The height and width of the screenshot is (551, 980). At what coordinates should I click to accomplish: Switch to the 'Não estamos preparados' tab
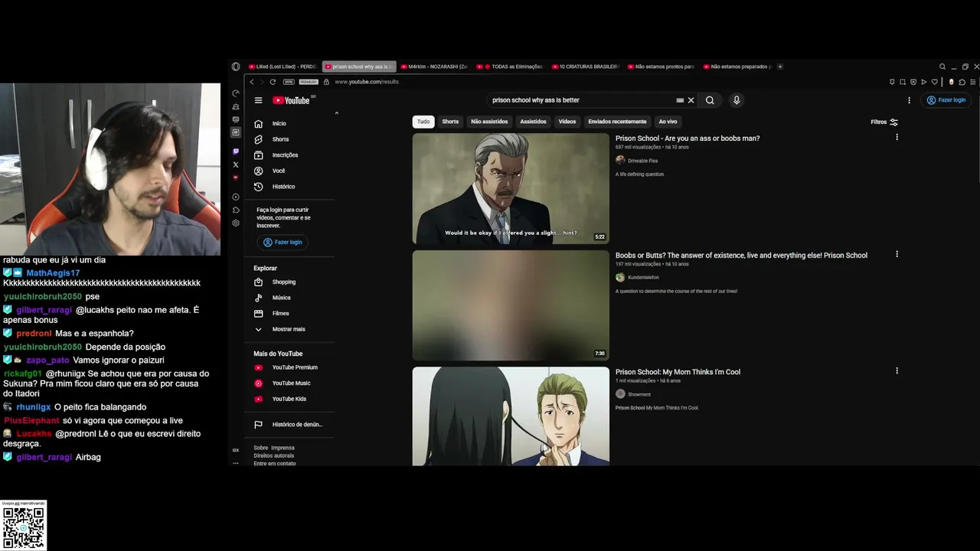(x=738, y=67)
